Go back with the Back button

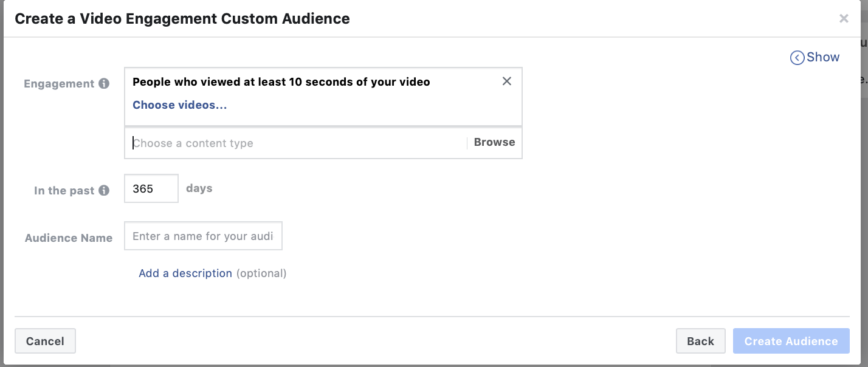click(x=700, y=341)
